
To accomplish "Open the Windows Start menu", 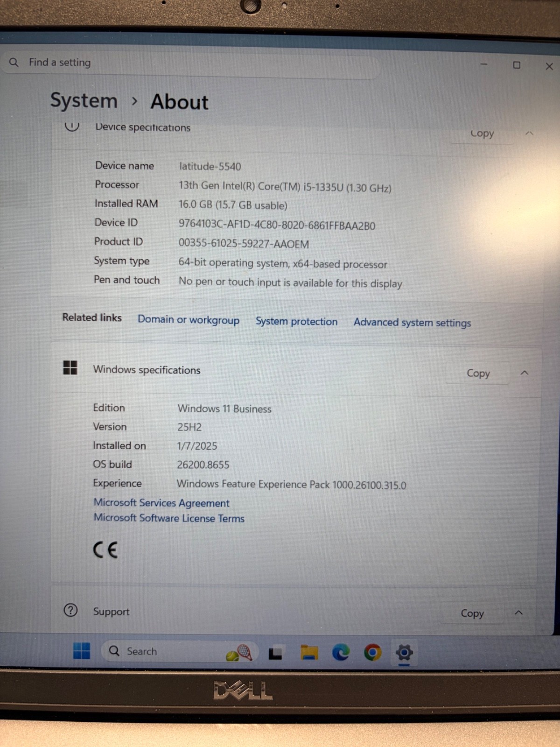I will pyautogui.click(x=82, y=651).
